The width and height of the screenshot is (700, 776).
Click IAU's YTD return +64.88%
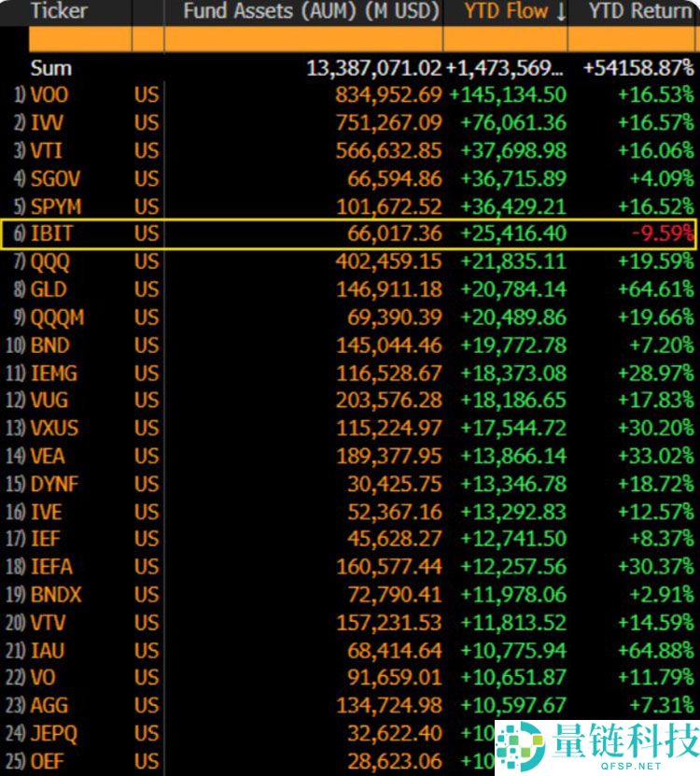pos(656,650)
